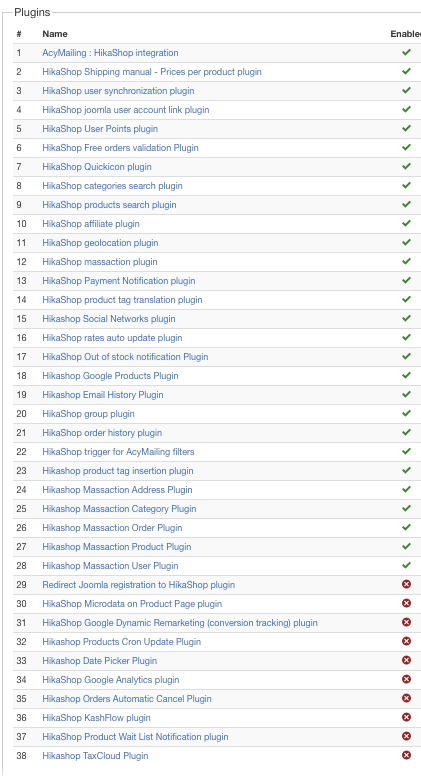The image size is (421, 776).
Task: Click red disabled icon for HikaShop KashFlow plugin
Action: pyautogui.click(x=406, y=717)
